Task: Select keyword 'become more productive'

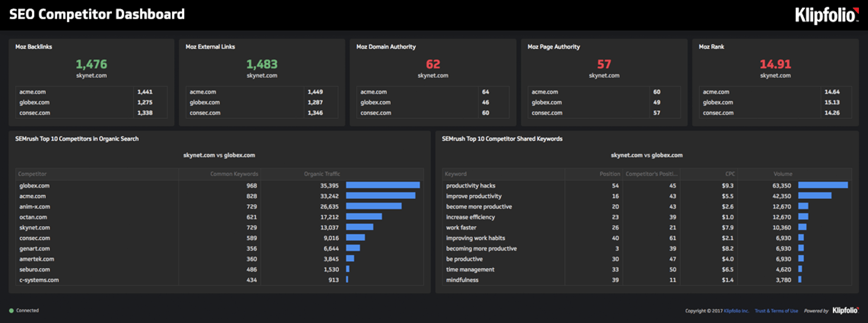Action: (479, 206)
